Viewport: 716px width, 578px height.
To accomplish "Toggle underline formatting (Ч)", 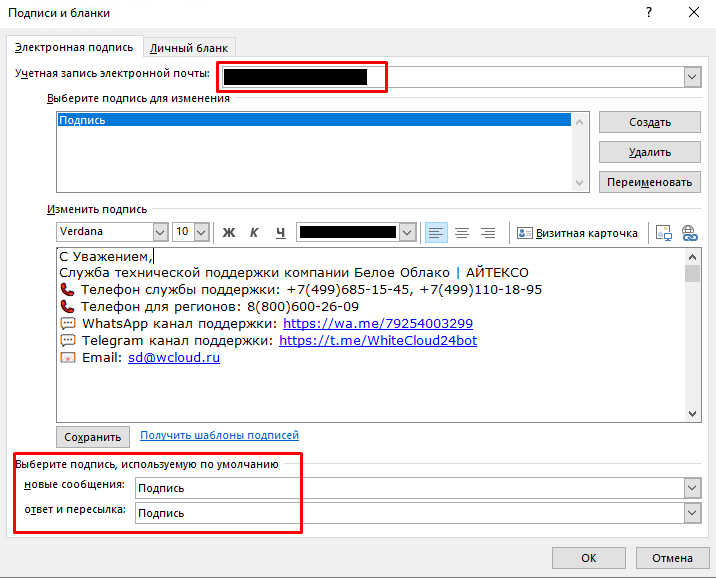I will (x=280, y=233).
